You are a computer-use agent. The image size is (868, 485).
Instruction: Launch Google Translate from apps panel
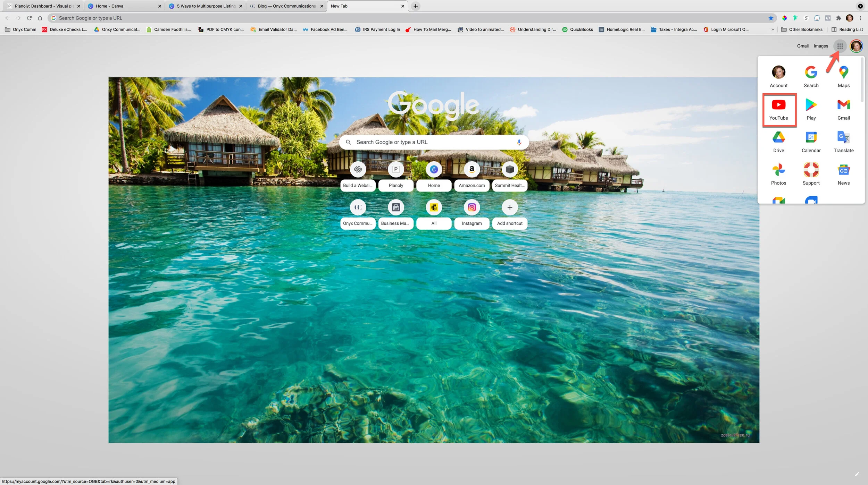pyautogui.click(x=843, y=142)
